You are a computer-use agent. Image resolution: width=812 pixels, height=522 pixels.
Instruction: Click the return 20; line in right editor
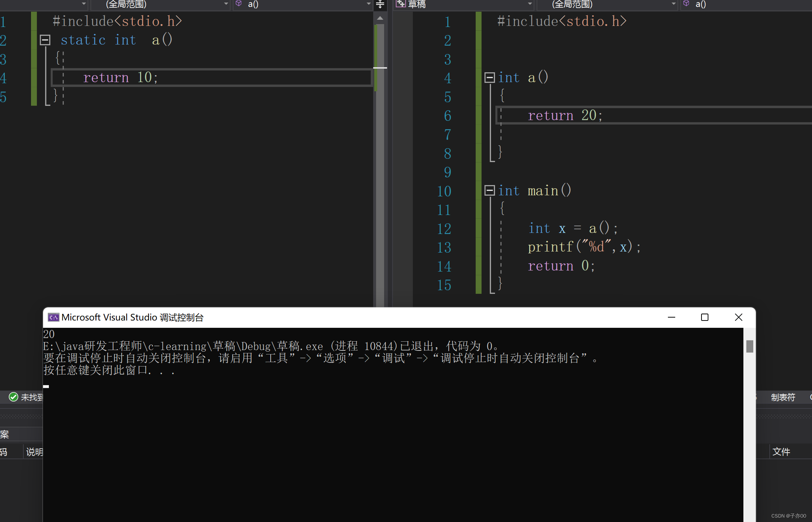565,115
